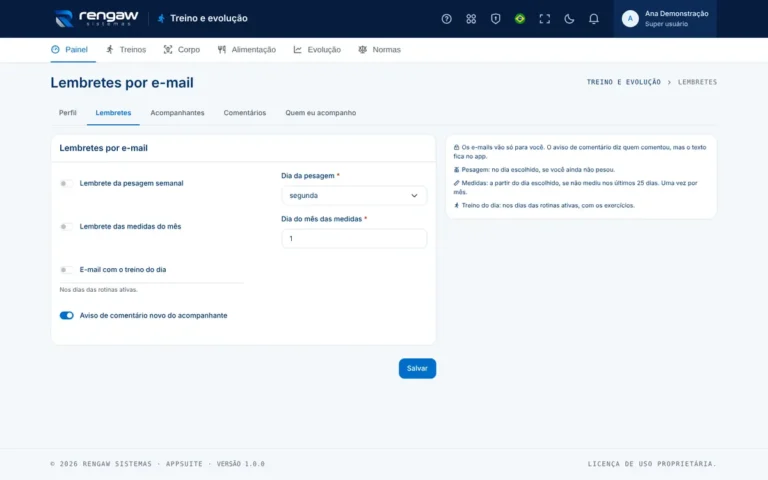Open the Alimentação menu
The width and height of the screenshot is (768, 480).
(x=247, y=49)
